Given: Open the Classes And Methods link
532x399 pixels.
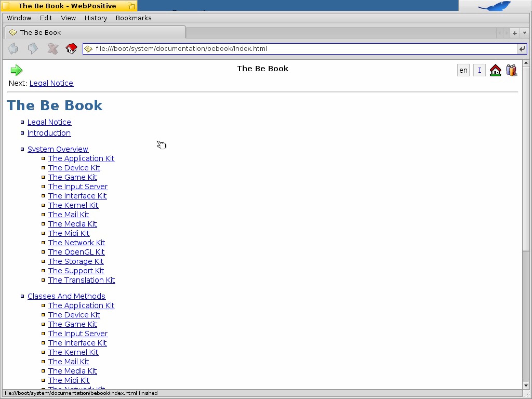Looking at the screenshot, I should [x=66, y=296].
